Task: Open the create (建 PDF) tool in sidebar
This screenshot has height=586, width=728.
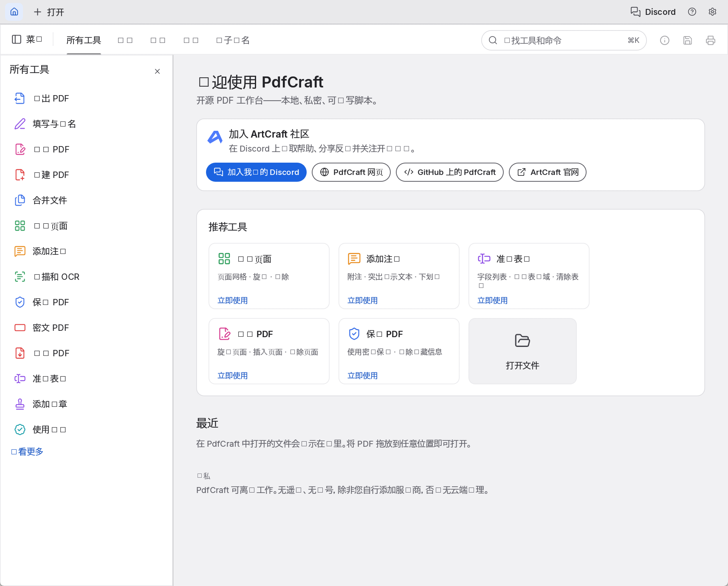Action: [x=86, y=175]
